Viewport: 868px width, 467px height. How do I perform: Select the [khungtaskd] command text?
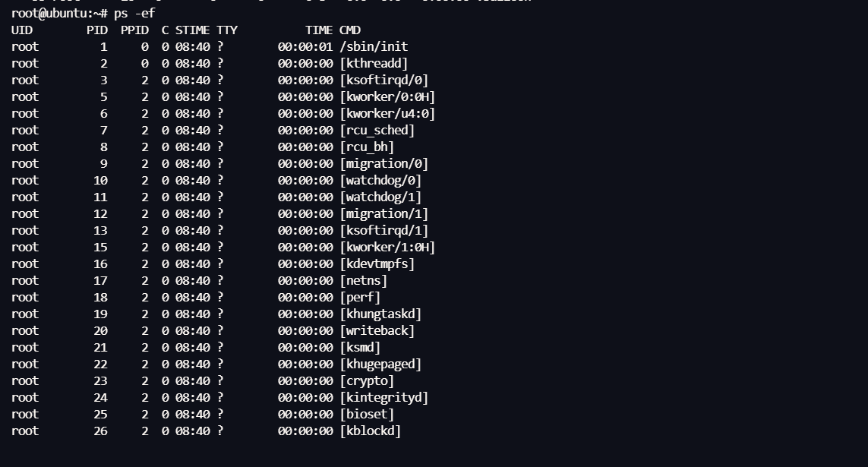pyautogui.click(x=380, y=314)
